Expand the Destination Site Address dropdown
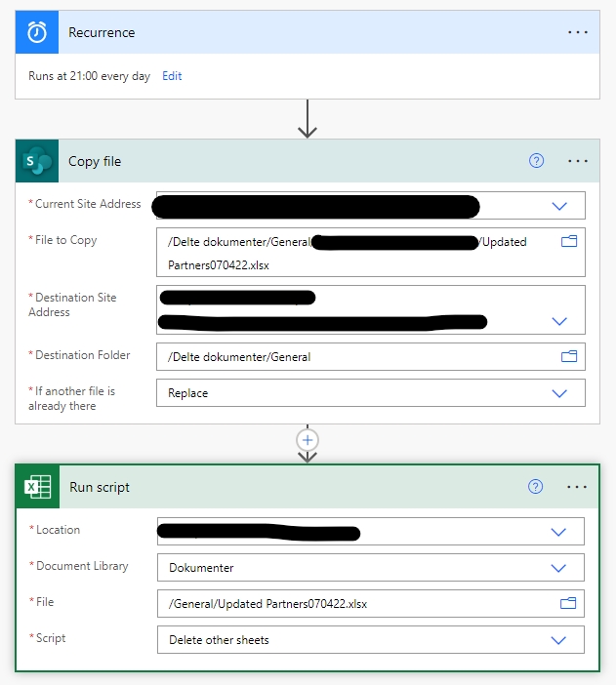This screenshot has width=616, height=685. click(559, 320)
